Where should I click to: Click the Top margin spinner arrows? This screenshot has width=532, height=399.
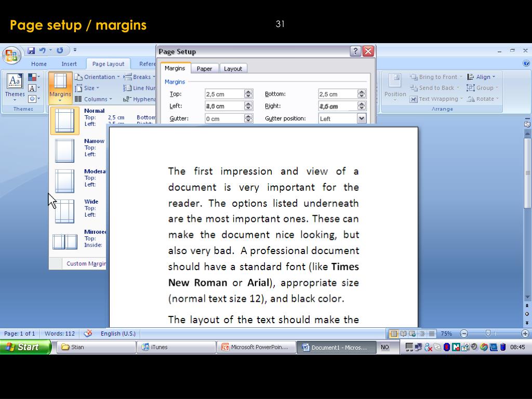click(248, 94)
